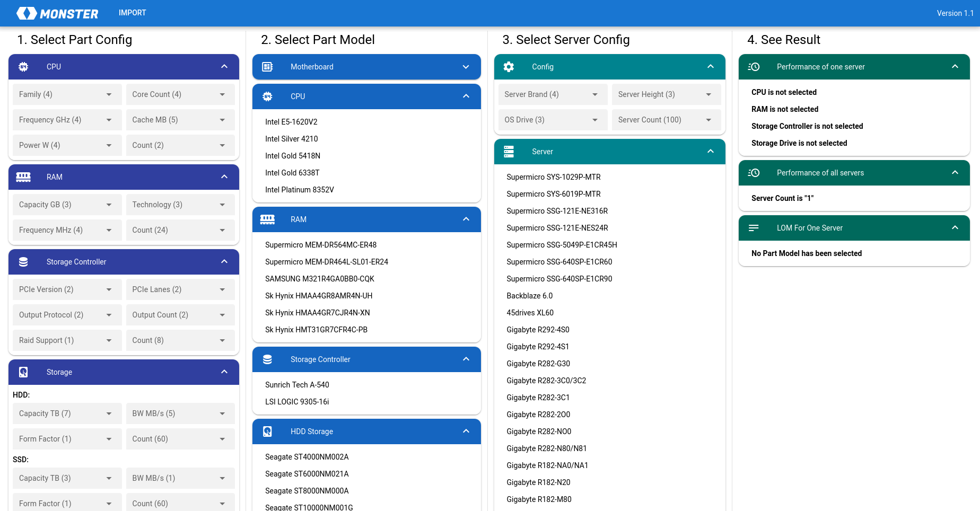Click the LOM For One Server list icon
The image size is (980, 511).
pos(754,228)
